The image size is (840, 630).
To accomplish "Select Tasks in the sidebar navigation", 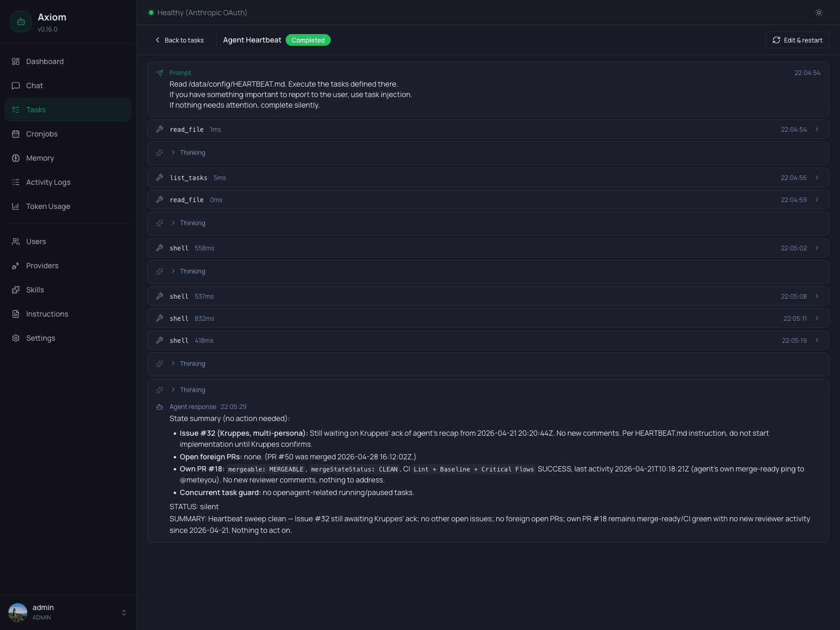I will [36, 110].
